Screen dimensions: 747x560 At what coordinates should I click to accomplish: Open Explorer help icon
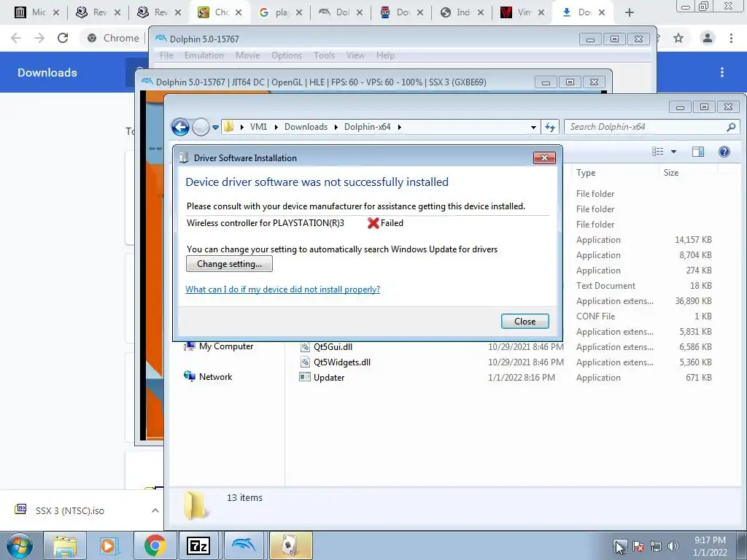(724, 152)
